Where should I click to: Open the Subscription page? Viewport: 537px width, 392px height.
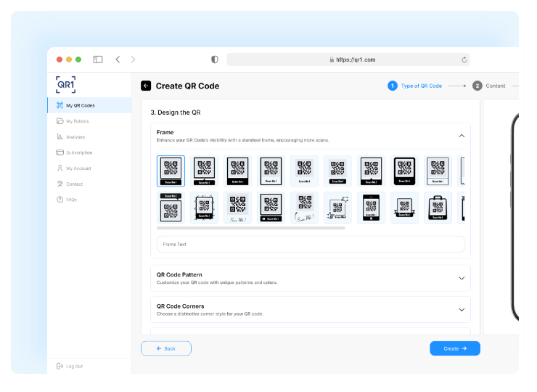click(78, 152)
